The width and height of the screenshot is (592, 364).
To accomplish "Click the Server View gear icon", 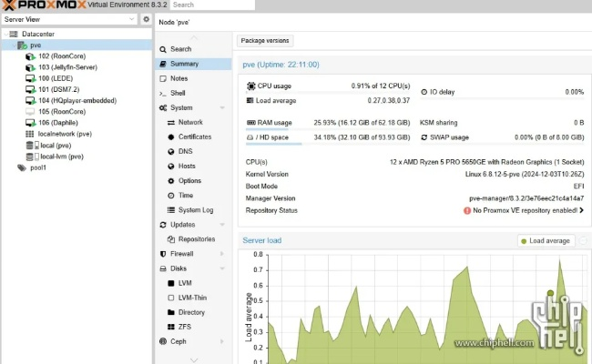I will [146, 19].
